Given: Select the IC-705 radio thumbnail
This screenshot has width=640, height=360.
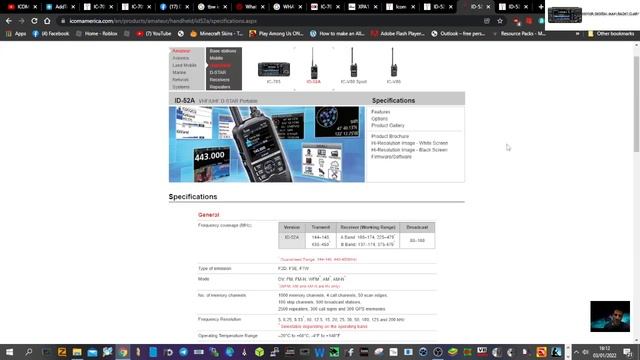Looking at the screenshot, I should point(274,69).
